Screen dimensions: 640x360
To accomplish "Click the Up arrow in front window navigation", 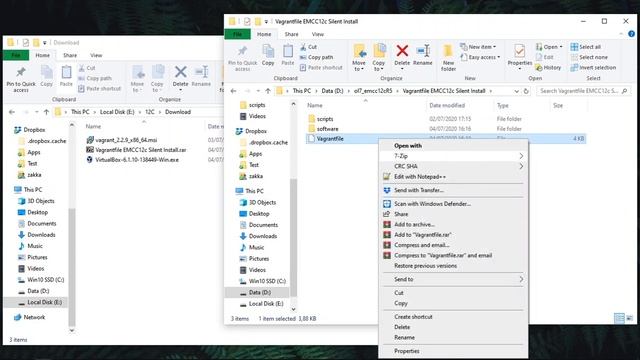I will click(268, 91).
